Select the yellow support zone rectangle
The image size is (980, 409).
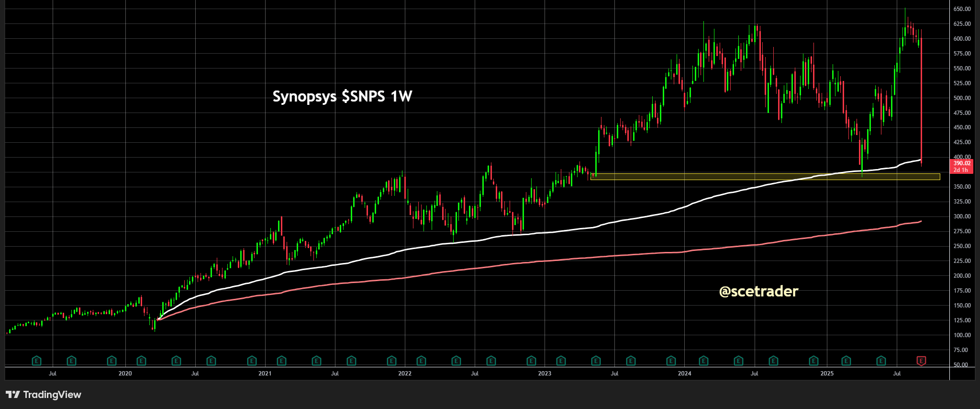click(766, 177)
